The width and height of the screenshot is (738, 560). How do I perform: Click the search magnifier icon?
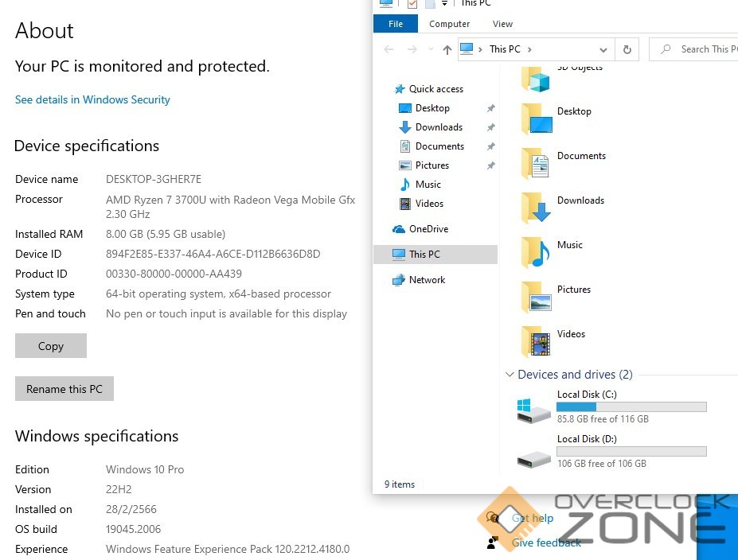(666, 49)
